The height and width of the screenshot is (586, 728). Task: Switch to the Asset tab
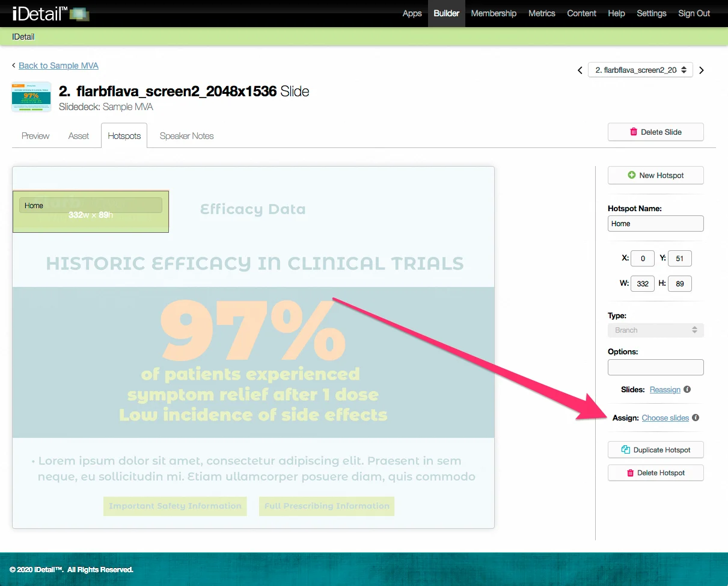[x=79, y=136]
